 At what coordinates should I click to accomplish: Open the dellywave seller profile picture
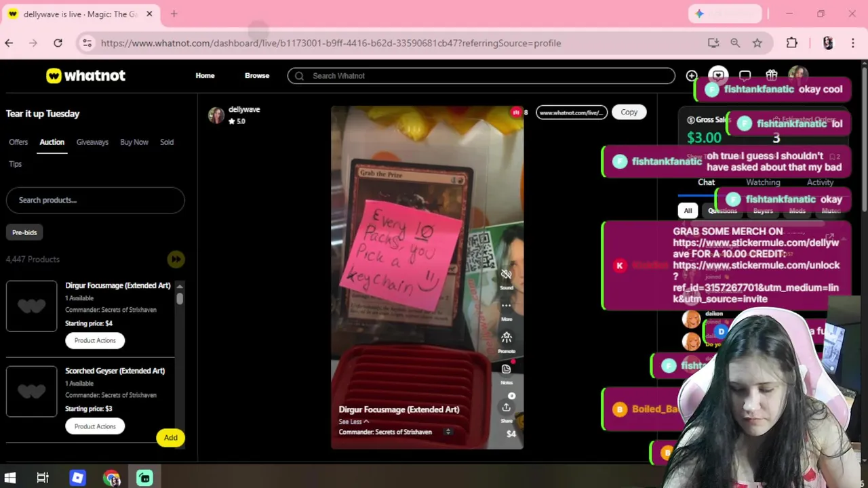point(216,115)
